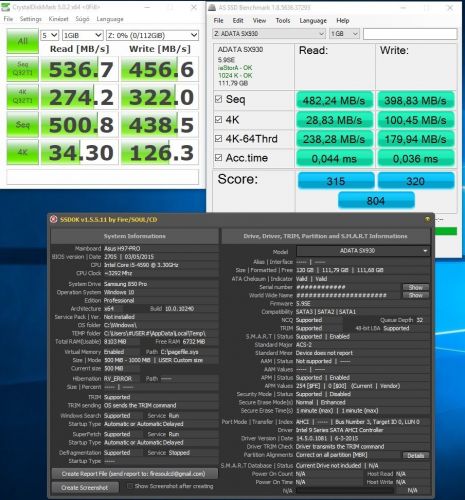The width and height of the screenshot is (465, 500).
Task: Click the 482,24 MB/s Seq read result
Action: [x=334, y=100]
